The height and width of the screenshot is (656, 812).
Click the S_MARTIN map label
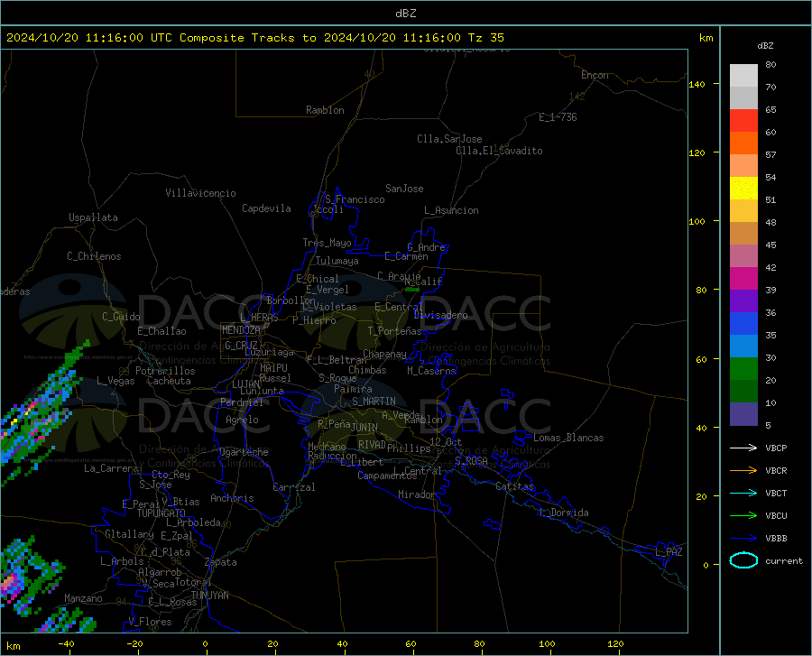374,402
